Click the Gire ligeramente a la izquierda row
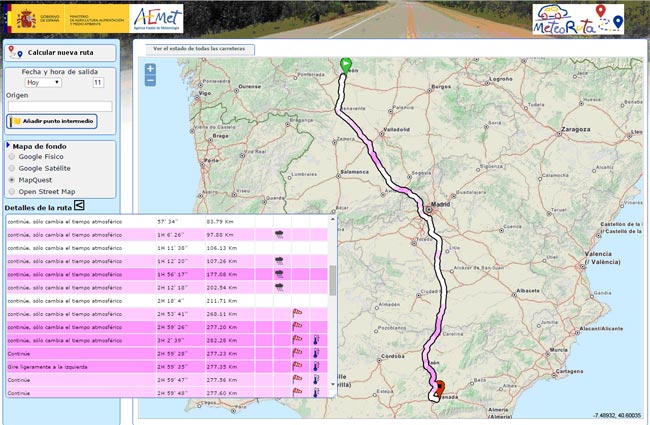The height and width of the screenshot is (425, 650). 167,367
